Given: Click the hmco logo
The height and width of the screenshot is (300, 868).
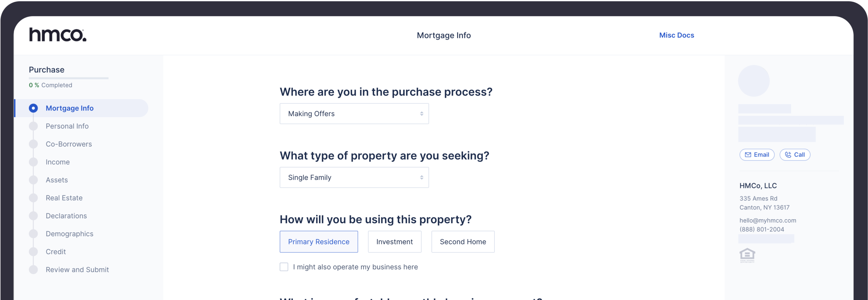Looking at the screenshot, I should coord(58,35).
